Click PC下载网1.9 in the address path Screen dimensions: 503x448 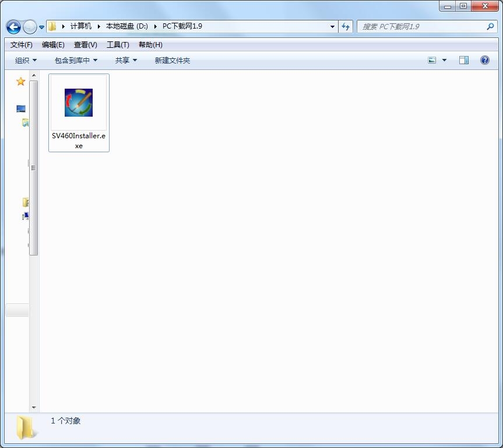click(182, 26)
